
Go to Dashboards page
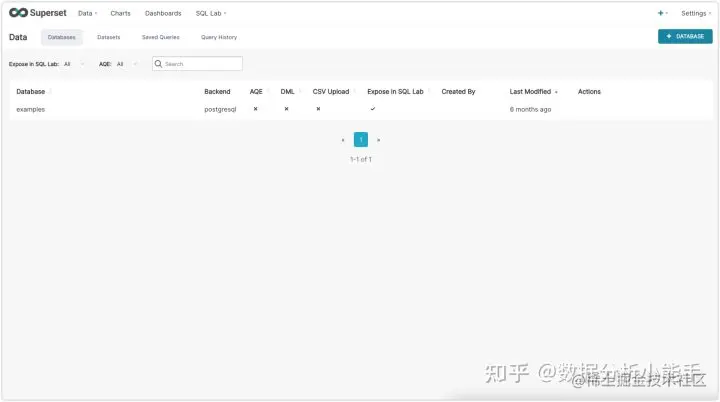pyautogui.click(x=163, y=13)
